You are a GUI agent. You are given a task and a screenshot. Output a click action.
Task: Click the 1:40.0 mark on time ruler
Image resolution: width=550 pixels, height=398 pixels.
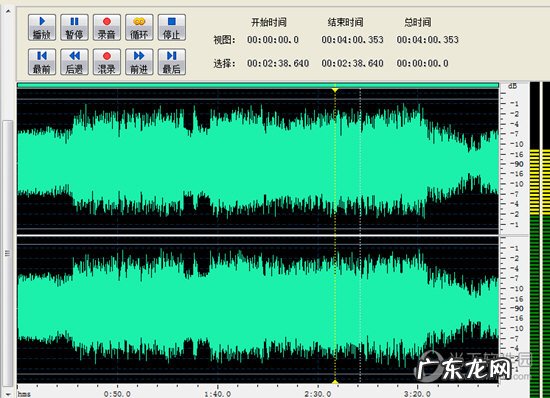[217, 394]
